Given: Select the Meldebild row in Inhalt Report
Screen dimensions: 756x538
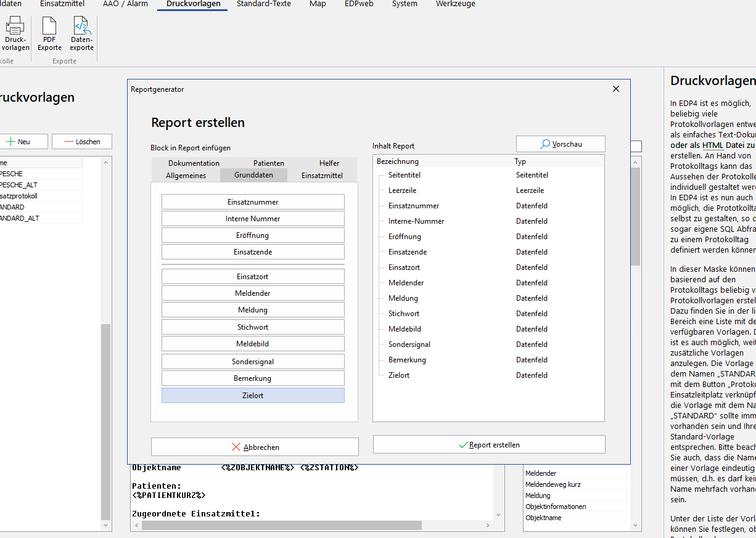Looking at the screenshot, I should click(x=405, y=329).
